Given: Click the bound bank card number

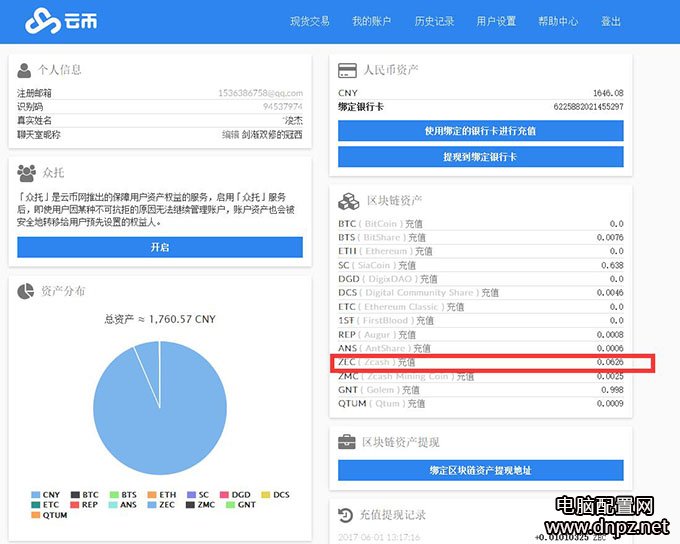Looking at the screenshot, I should click(x=588, y=107).
